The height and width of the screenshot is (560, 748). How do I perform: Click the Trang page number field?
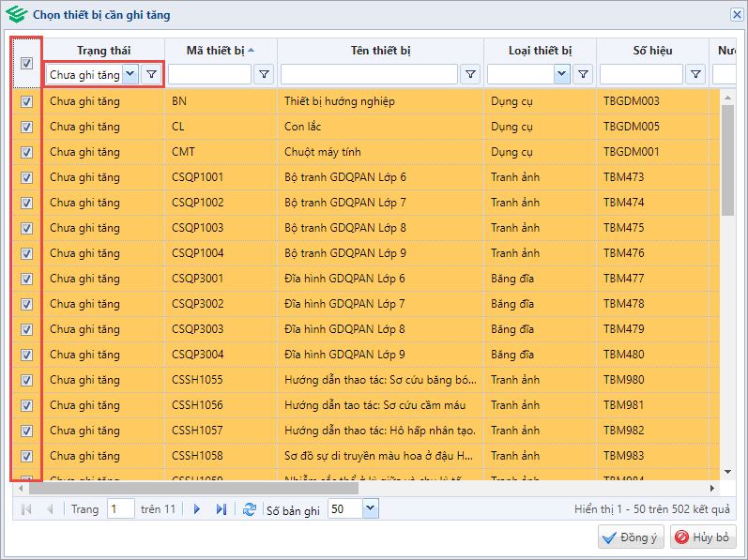coord(120,509)
